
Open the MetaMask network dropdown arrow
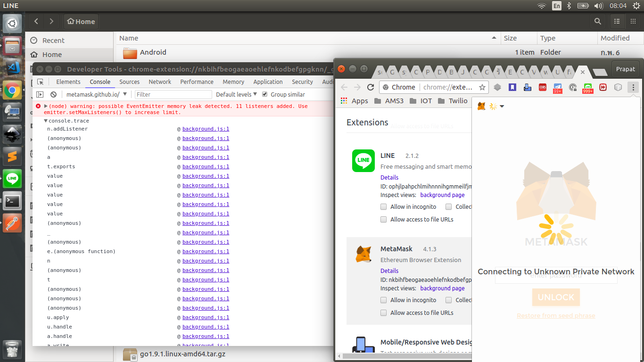(x=502, y=107)
